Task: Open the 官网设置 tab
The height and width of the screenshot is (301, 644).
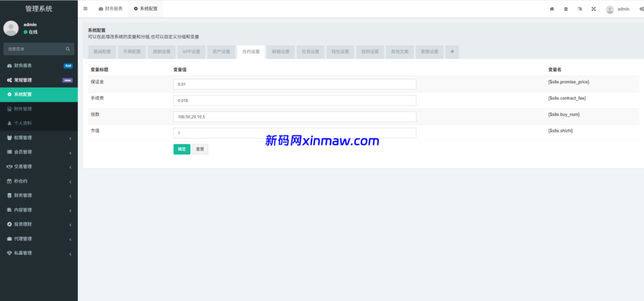Action: tap(370, 52)
